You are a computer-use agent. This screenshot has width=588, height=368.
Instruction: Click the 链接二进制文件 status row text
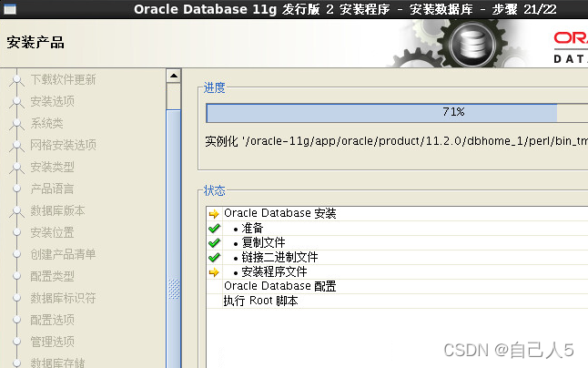279,258
